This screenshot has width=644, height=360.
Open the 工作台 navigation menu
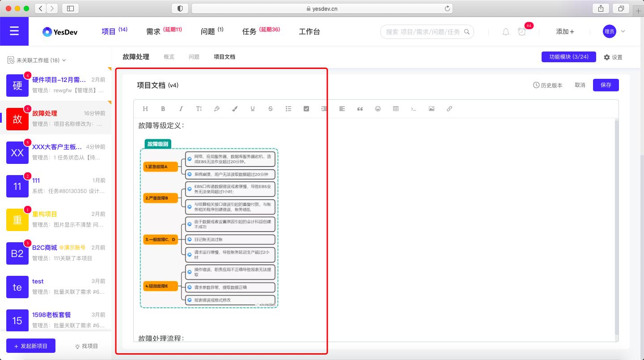[x=309, y=31]
